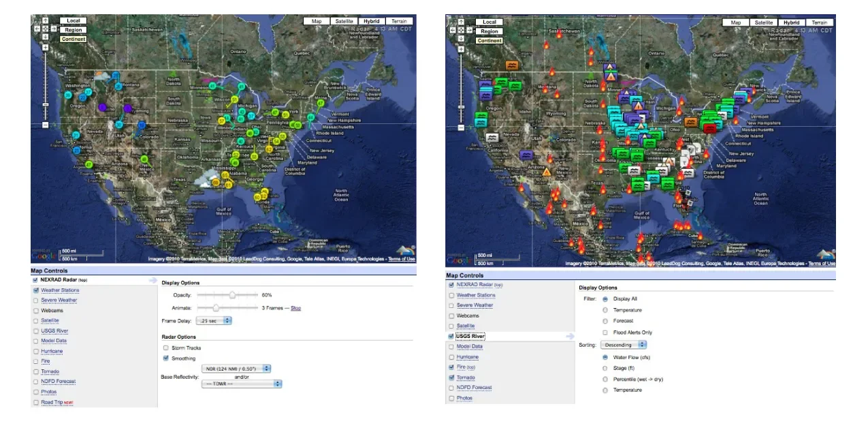Viewport: 868px width, 430px height.
Task: Enable Severe Weather layer in left panel
Action: point(35,300)
